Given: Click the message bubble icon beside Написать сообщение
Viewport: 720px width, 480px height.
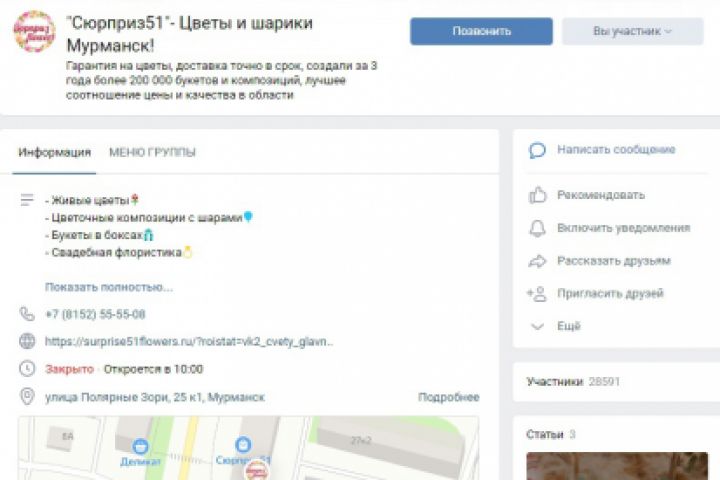Looking at the screenshot, I should [x=537, y=150].
